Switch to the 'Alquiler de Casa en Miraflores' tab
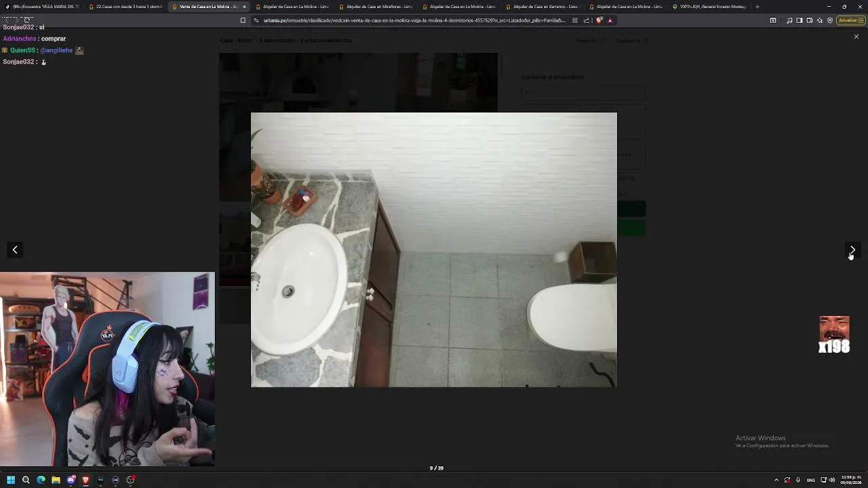Screen dimensions: 868x488 pyautogui.click(x=377, y=7)
